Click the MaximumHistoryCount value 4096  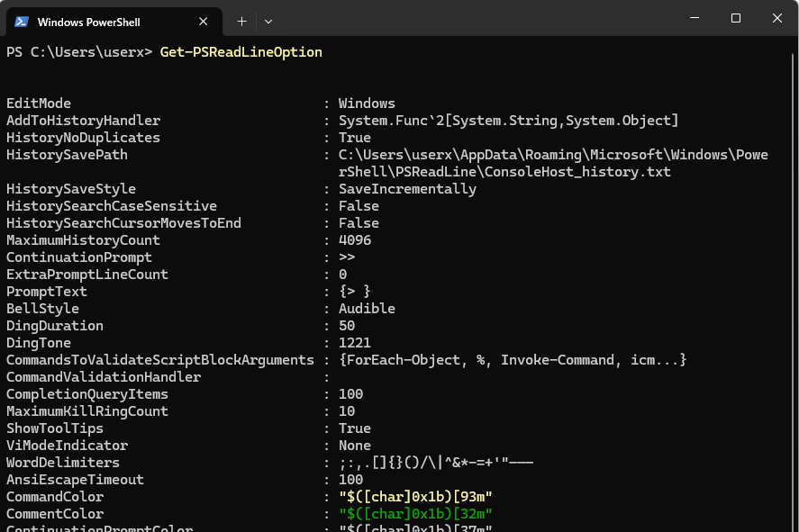click(x=355, y=240)
